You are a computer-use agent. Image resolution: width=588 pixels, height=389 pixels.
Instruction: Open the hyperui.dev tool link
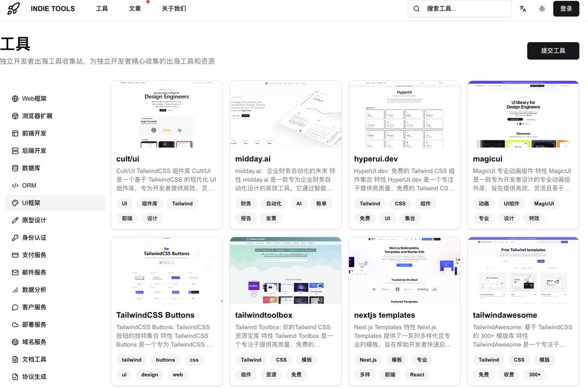point(376,158)
